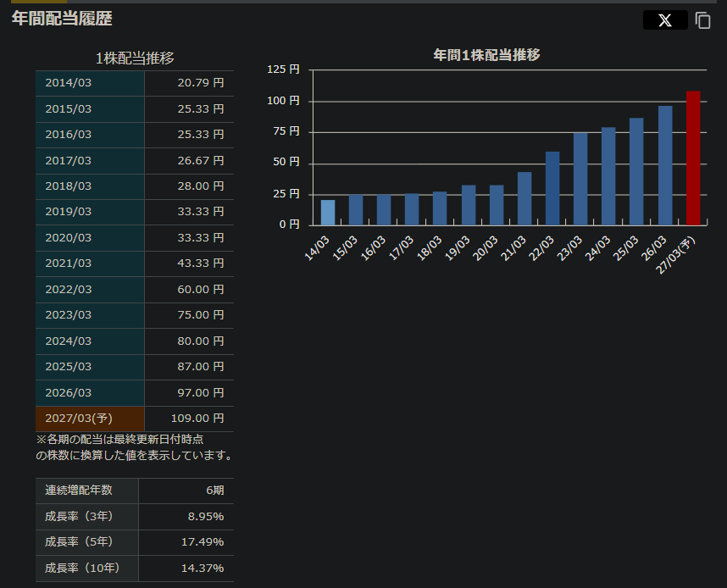This screenshot has height=588, width=727.
Task: Click the 6期 consecutive increase value
Action: tap(215, 491)
